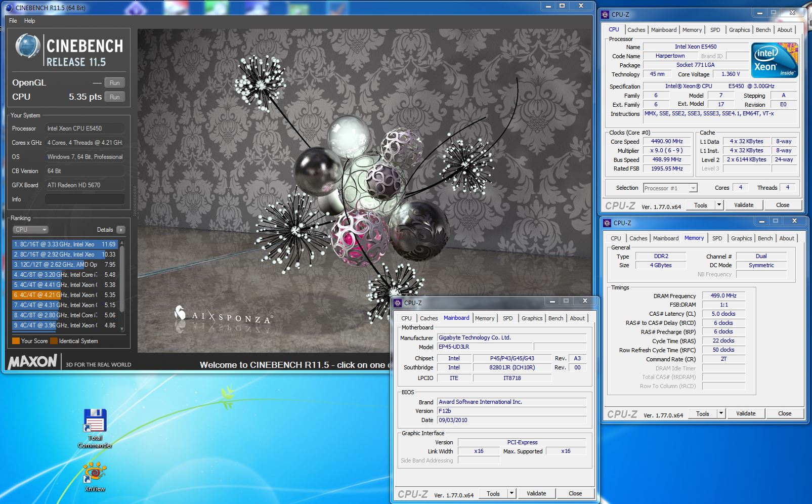This screenshot has width=812, height=504.
Task: Click the DRAM Frequency 499.0 MHz value
Action: pos(723,296)
